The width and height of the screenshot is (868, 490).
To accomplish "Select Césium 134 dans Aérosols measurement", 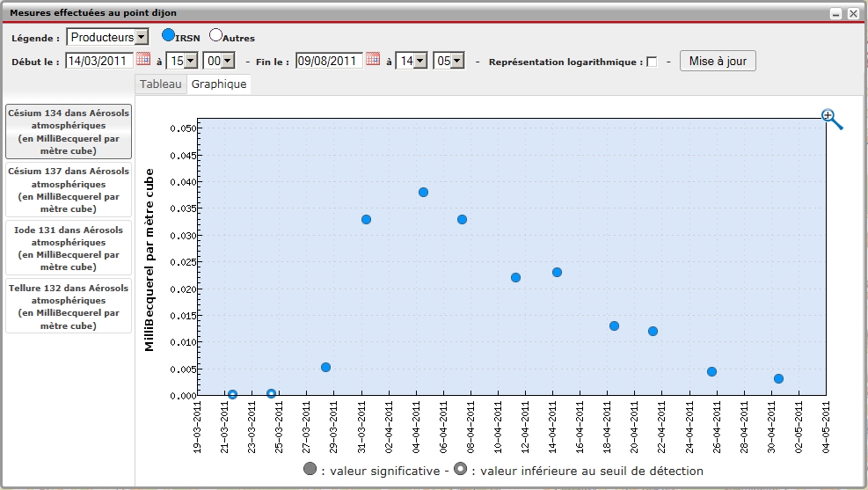I will [69, 132].
